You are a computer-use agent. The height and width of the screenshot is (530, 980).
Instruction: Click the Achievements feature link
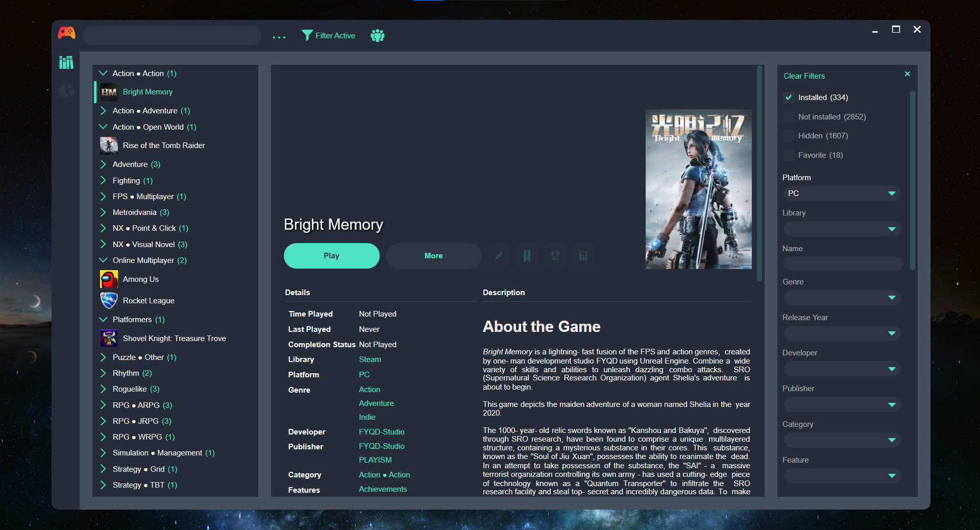(x=383, y=489)
